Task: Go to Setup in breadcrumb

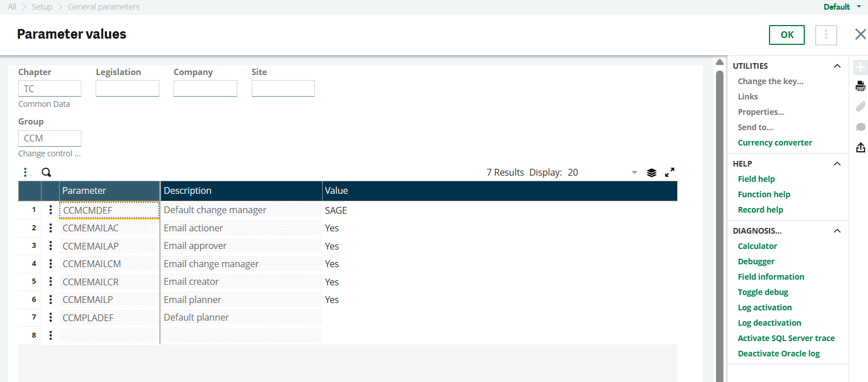Action: (42, 7)
